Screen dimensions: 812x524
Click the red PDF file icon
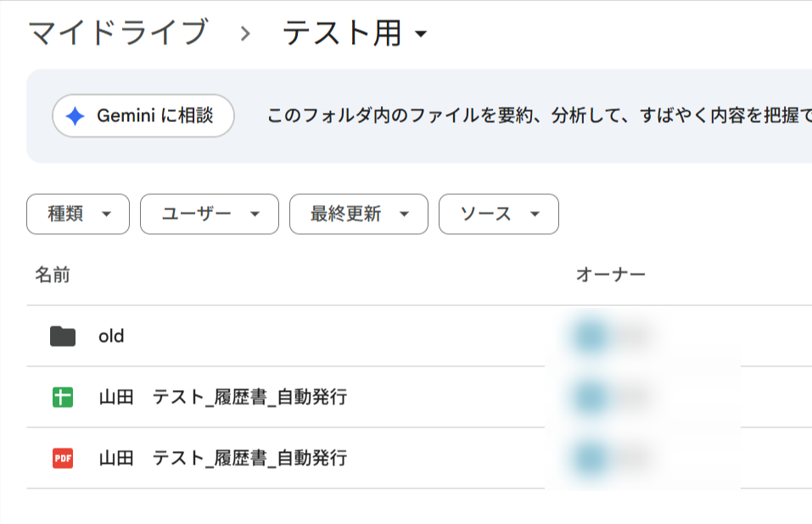click(x=63, y=459)
